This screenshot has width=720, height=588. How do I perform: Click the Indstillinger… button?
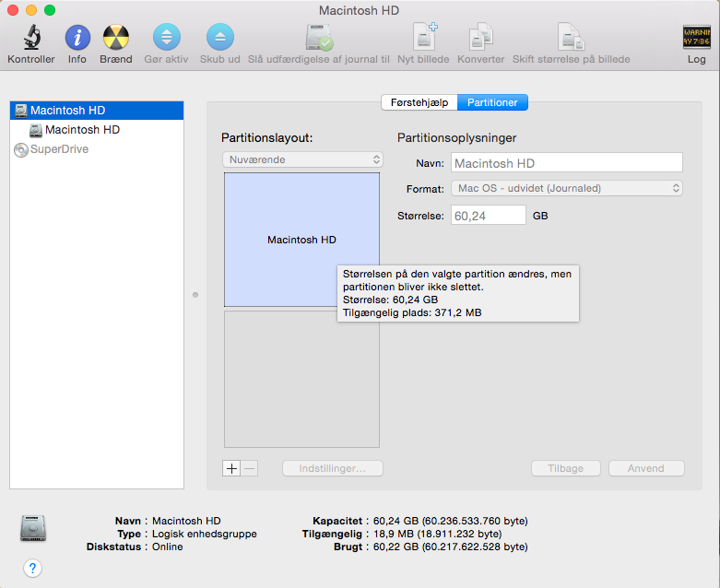point(333,468)
